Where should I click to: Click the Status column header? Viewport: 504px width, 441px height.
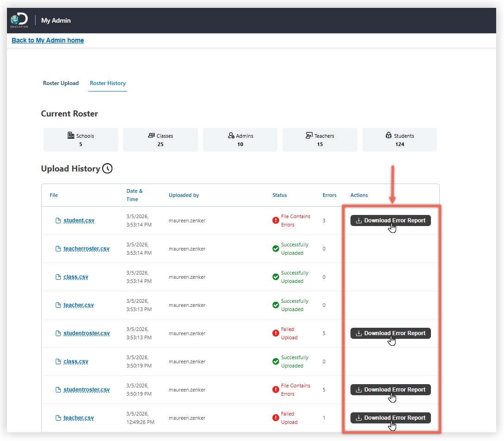pos(280,195)
